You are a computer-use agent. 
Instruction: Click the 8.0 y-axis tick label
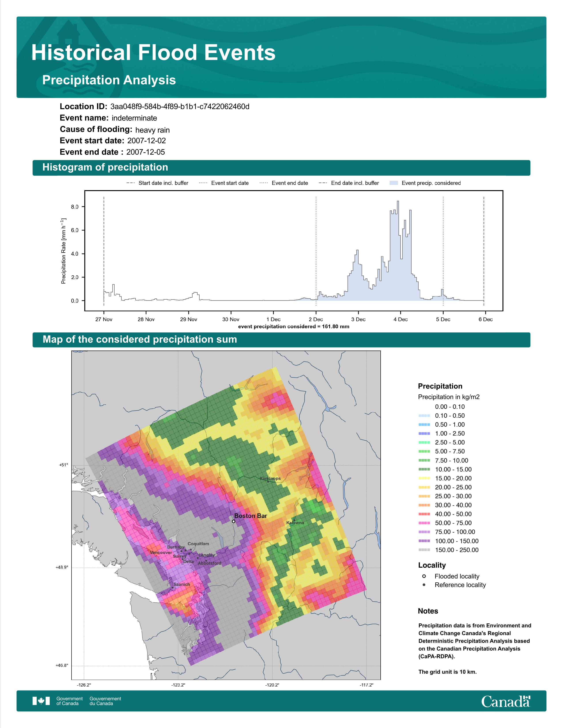(75, 207)
